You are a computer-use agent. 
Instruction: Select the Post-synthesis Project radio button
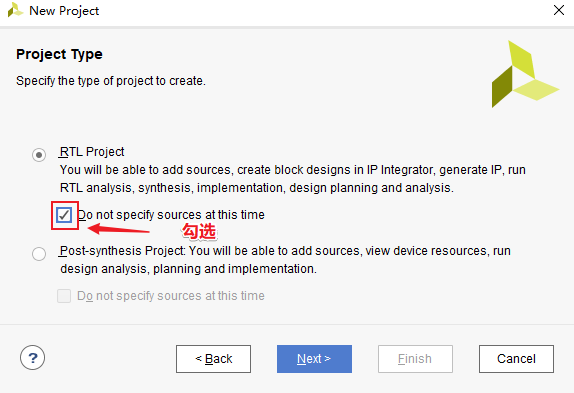point(39,254)
